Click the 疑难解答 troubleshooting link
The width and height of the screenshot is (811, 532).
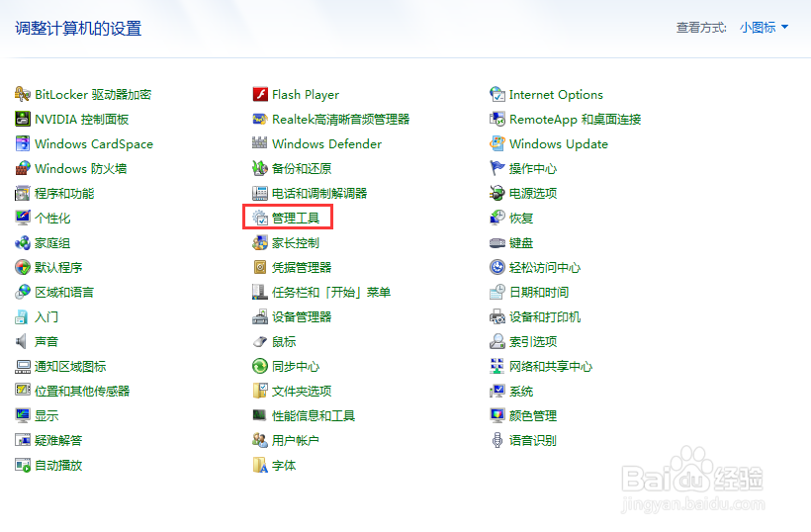tap(58, 440)
